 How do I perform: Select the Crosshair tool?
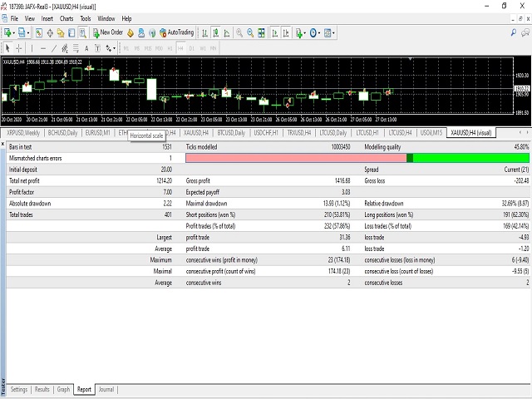click(x=19, y=47)
